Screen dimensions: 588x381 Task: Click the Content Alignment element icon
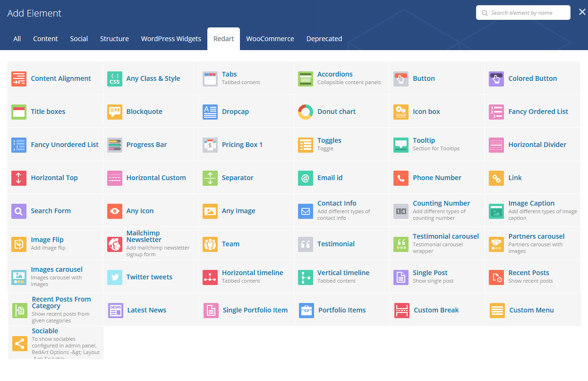[19, 79]
